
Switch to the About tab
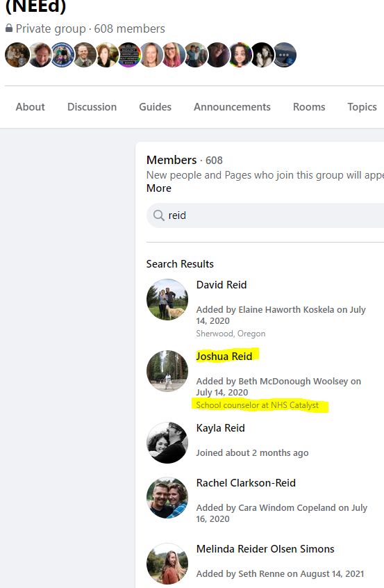coord(31,107)
